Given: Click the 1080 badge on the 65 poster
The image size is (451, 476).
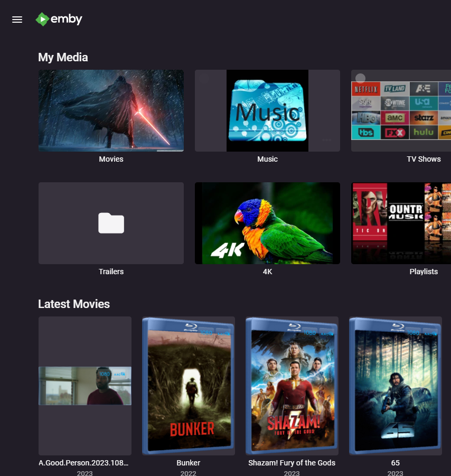Looking at the screenshot, I should tap(412, 332).
